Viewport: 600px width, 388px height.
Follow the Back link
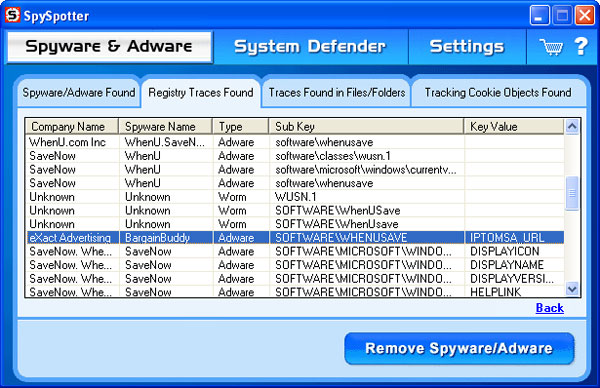tap(549, 308)
